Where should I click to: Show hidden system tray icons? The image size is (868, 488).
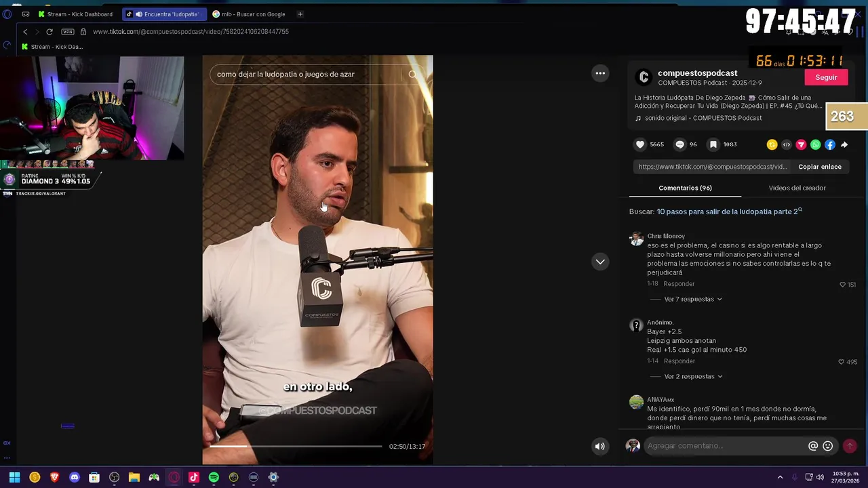[x=780, y=478]
